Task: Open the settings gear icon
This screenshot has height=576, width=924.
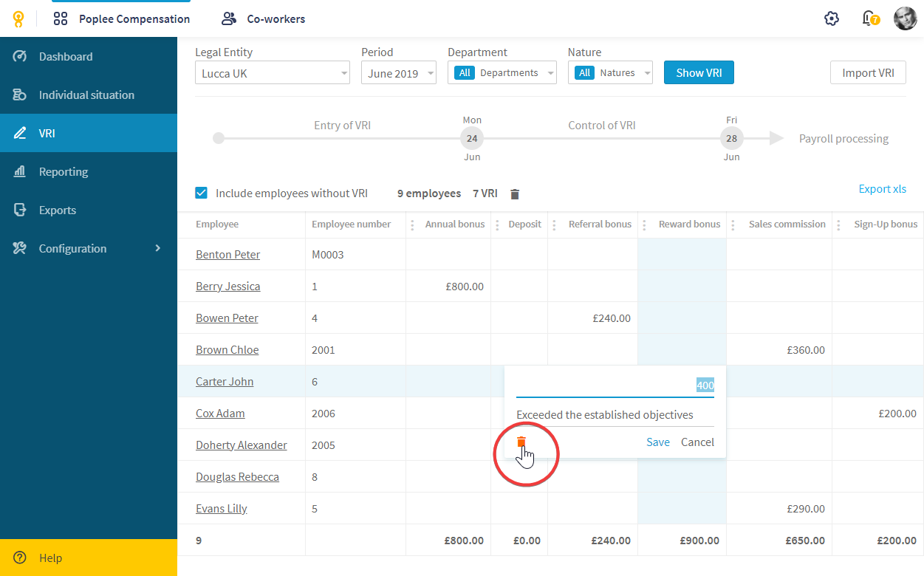Action: coord(832,19)
